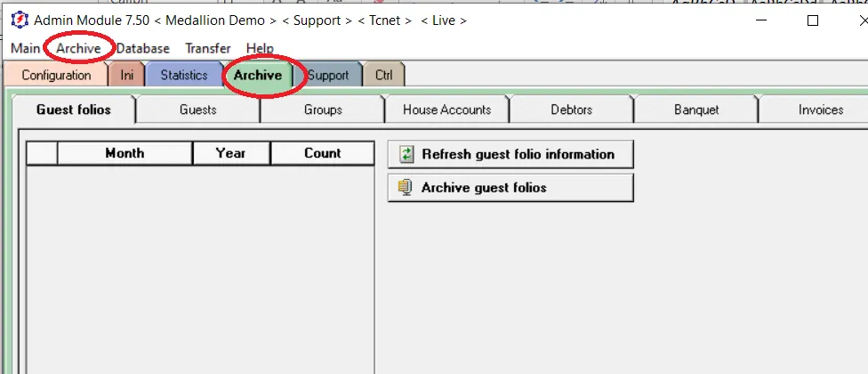Switch to the Configuration tab
868x374 pixels.
(x=56, y=76)
